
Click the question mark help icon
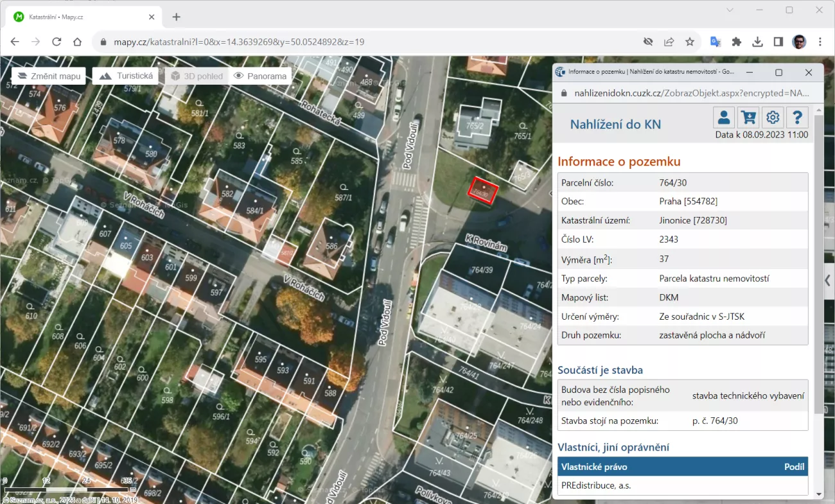click(797, 117)
